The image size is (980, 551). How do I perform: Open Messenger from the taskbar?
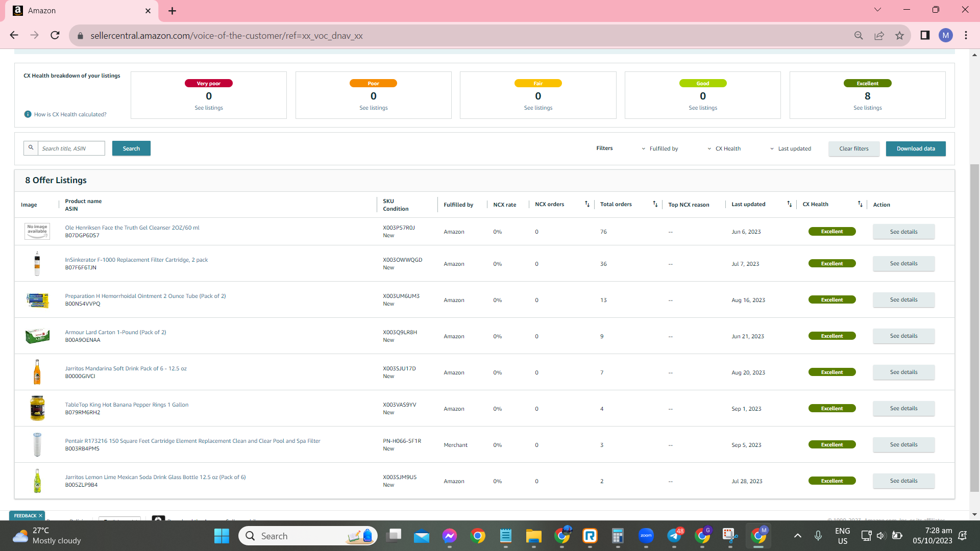(x=449, y=536)
